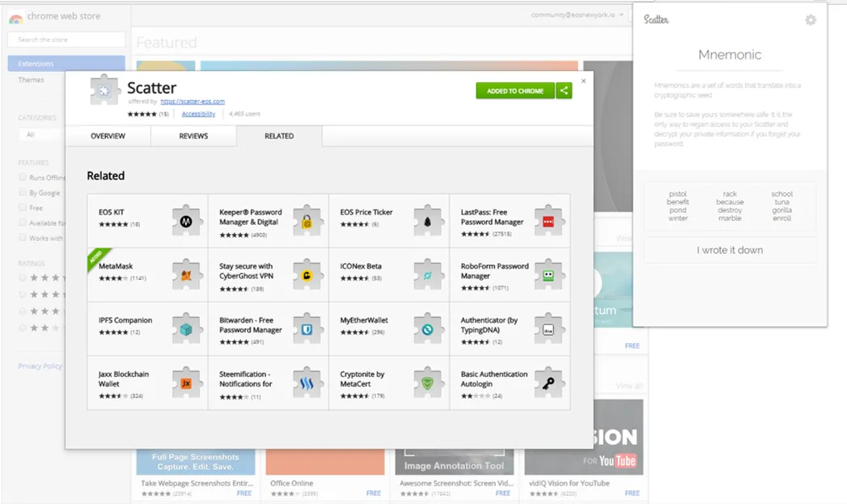Open Jaxx Blockchain Wallet icon

pos(186,383)
